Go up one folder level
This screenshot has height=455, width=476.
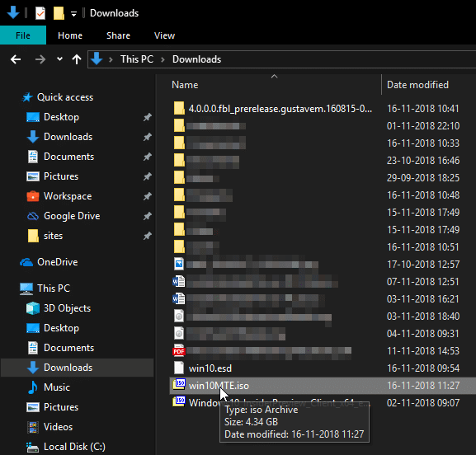pos(77,59)
